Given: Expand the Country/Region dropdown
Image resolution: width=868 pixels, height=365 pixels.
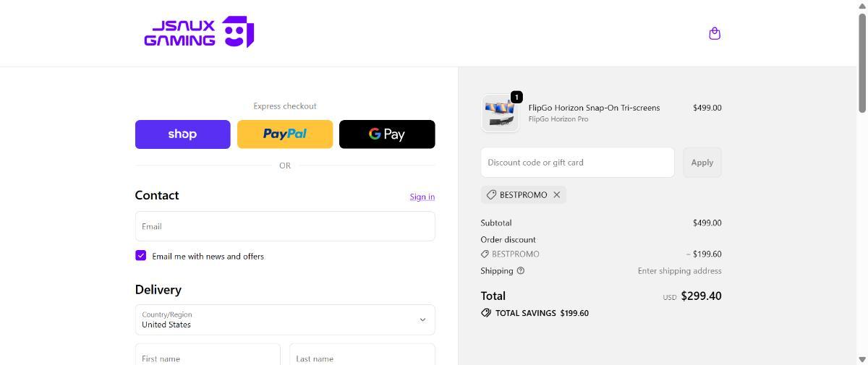Looking at the screenshot, I should [x=285, y=319].
